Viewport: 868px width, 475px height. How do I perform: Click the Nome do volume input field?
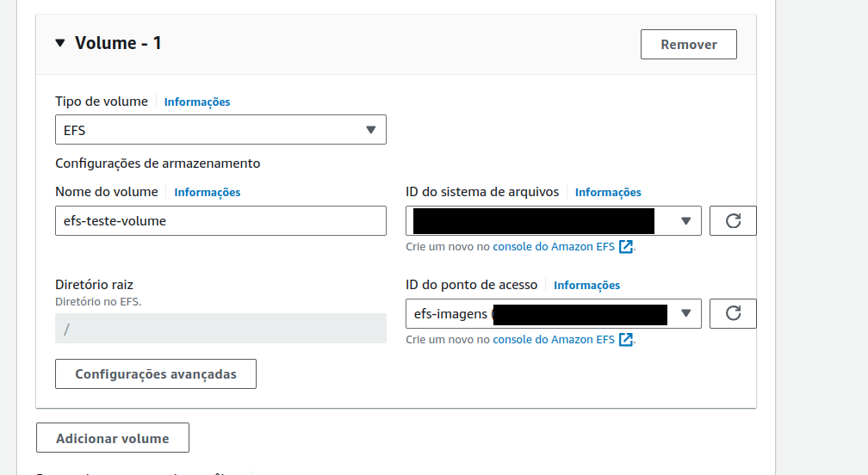220,221
